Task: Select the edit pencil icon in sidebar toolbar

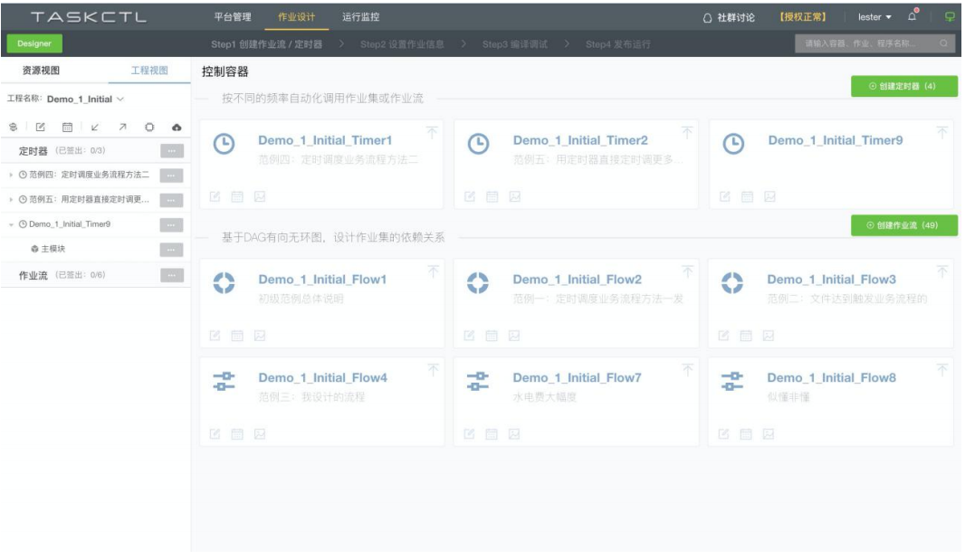Action: pyautogui.click(x=40, y=127)
